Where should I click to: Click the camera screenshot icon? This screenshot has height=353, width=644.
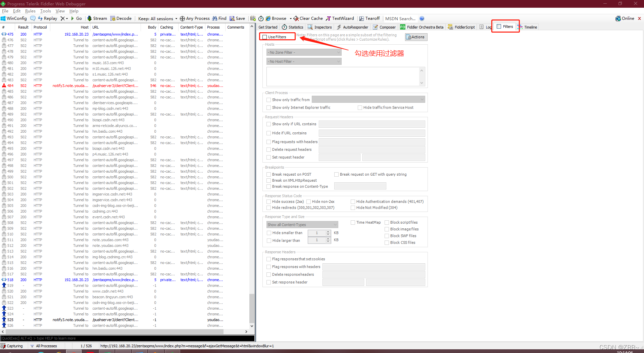coord(253,18)
